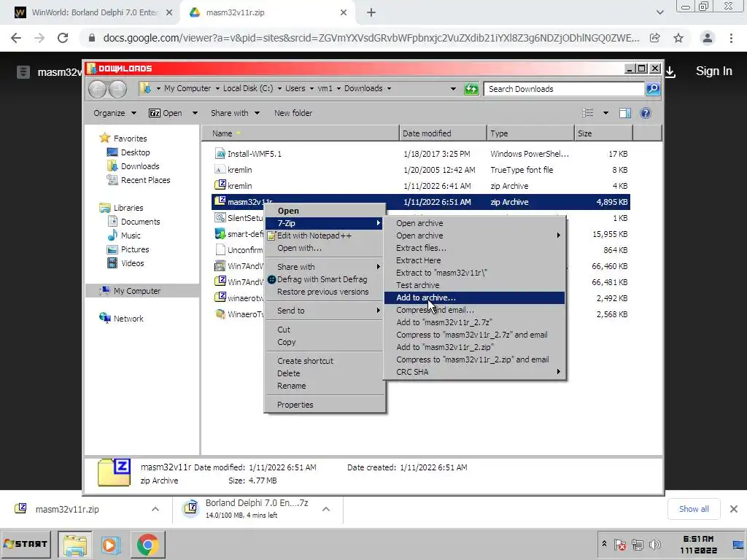Click the green refresh icon in address bar
This screenshot has width=747, height=560.
point(471,89)
